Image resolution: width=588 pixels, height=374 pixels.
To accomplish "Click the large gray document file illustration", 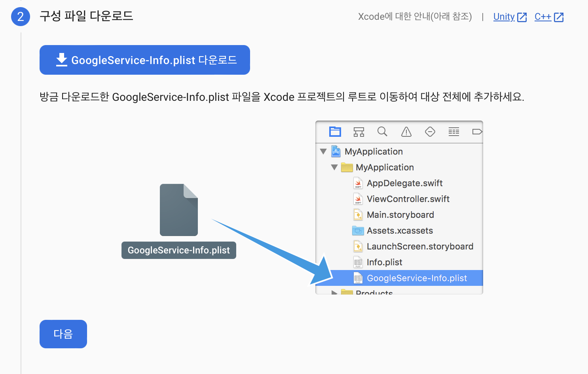I will [179, 210].
